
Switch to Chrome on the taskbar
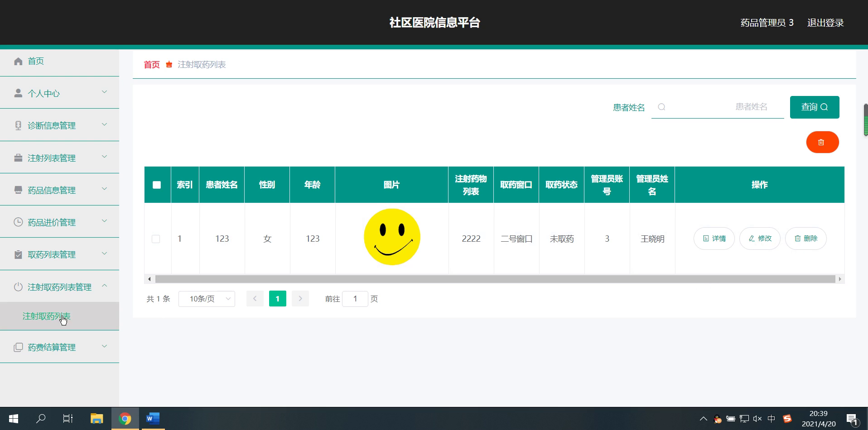[125, 419]
